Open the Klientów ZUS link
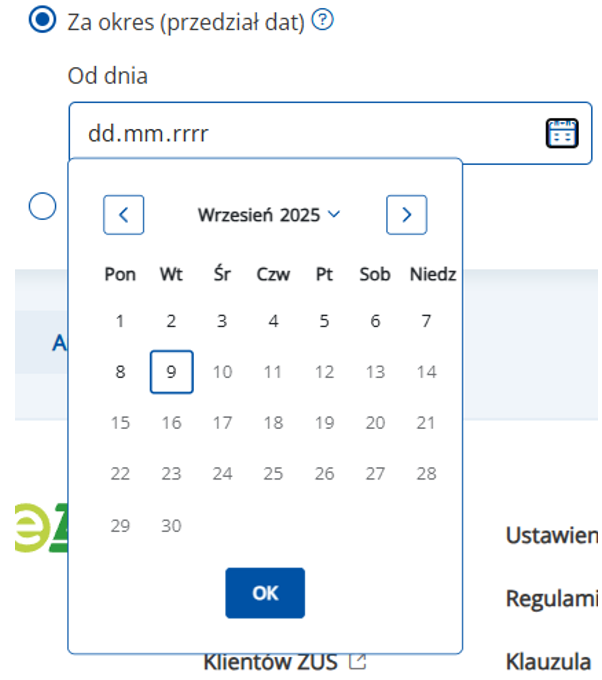This screenshot has height=680, width=602. pyautogui.click(x=272, y=662)
